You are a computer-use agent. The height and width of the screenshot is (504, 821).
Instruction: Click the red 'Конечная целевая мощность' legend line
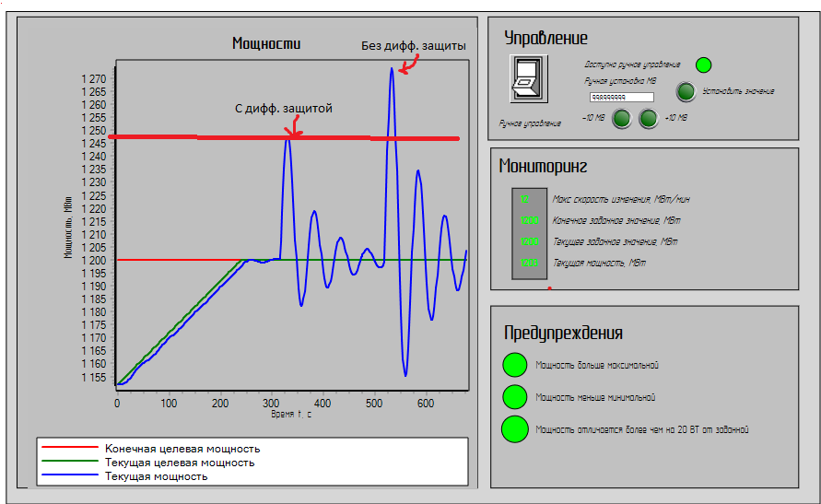point(69,448)
